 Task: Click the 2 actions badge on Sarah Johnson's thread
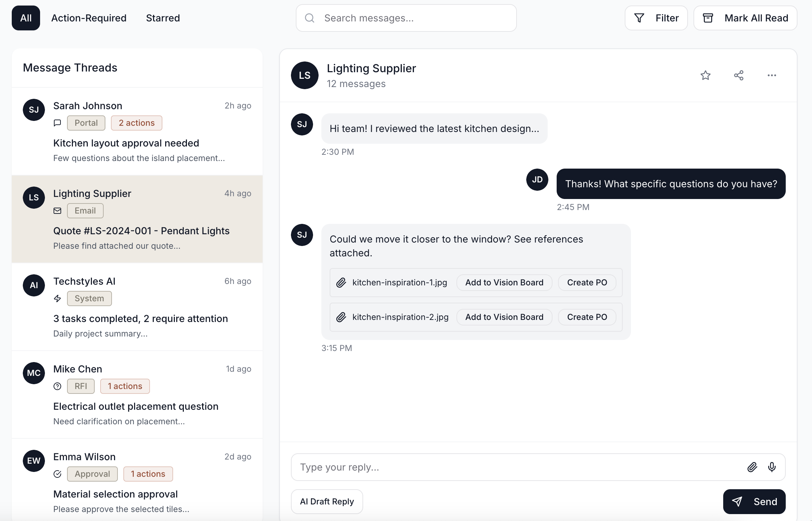coord(136,123)
